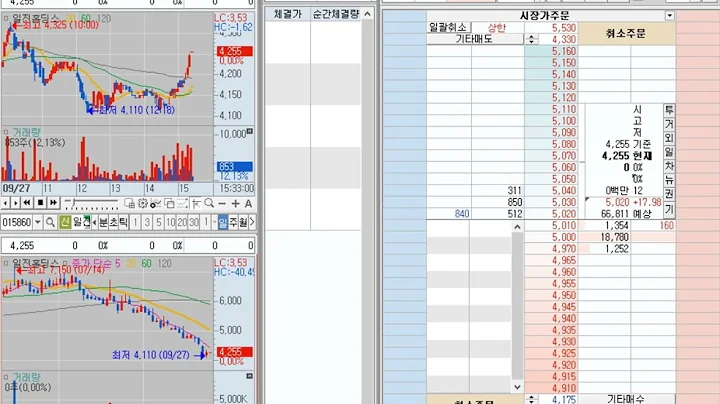Image resolution: width=720 pixels, height=404 pixels.
Task: Switch chart to 초 (second) period
Action: pyautogui.click(x=113, y=223)
